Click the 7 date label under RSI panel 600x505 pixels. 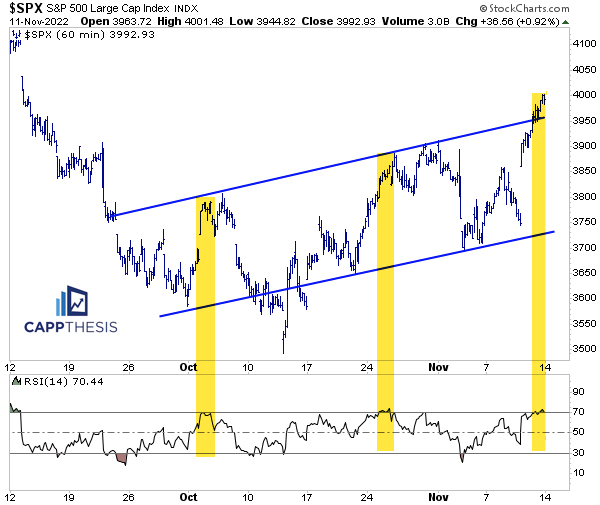(486, 497)
